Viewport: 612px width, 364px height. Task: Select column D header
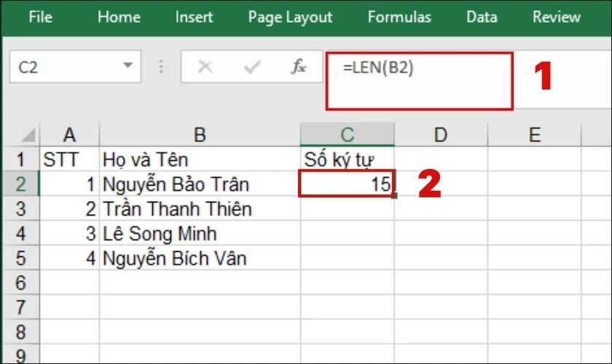click(441, 135)
